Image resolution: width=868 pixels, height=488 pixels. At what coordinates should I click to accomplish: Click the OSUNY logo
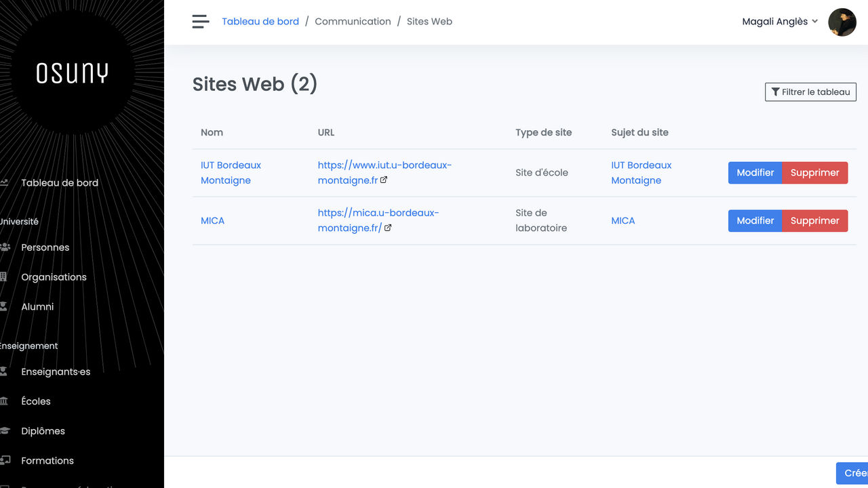(x=72, y=73)
